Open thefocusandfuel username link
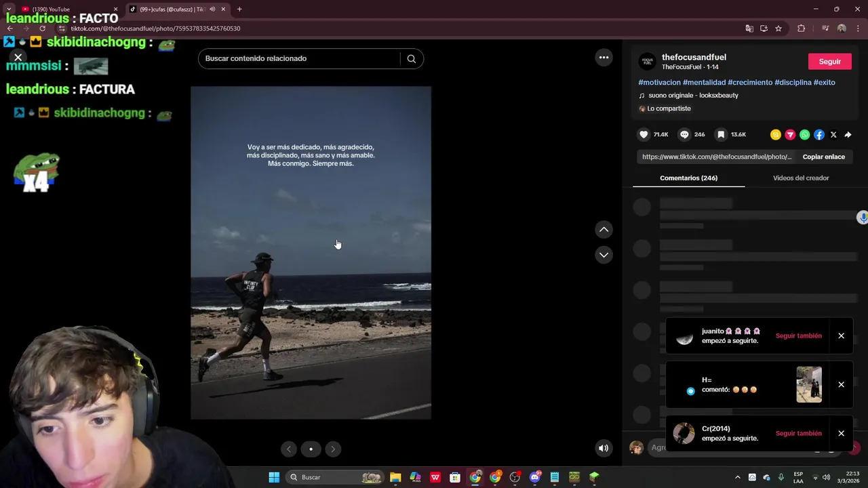Screen dimensions: 868x488 (x=694, y=57)
